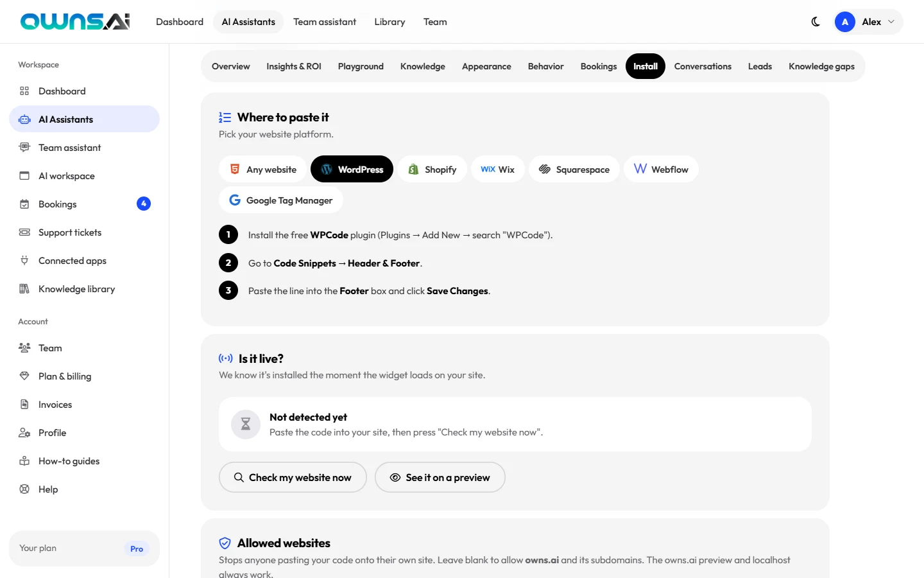Click the Profile user icon
Image resolution: width=924 pixels, height=578 pixels.
pyautogui.click(x=24, y=433)
